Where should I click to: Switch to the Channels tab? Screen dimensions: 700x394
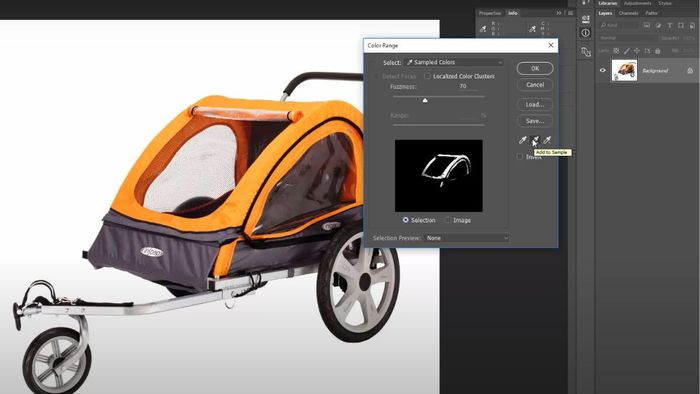click(628, 13)
